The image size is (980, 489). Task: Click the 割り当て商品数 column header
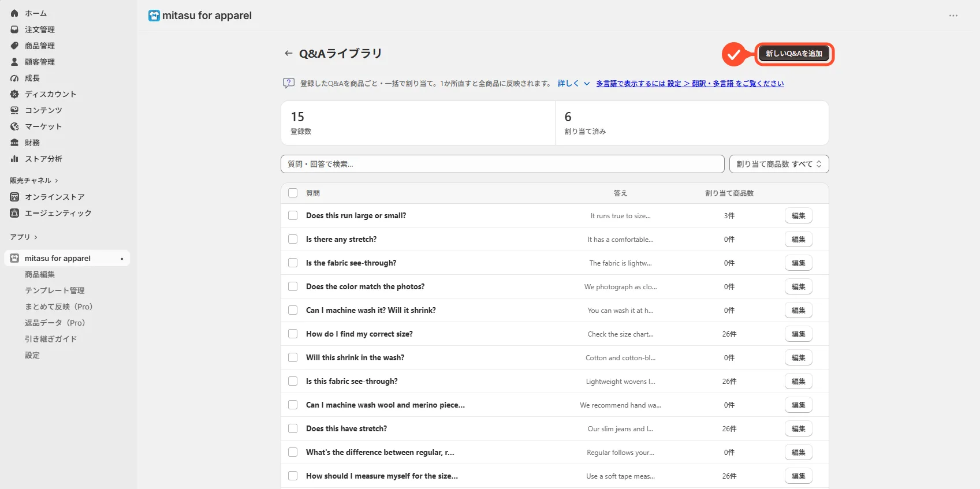[x=729, y=193]
